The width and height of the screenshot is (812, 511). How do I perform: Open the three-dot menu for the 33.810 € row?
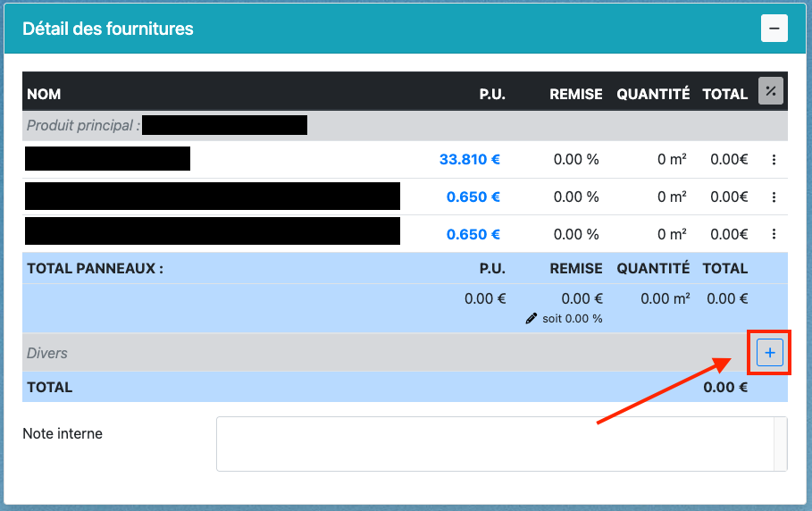click(774, 160)
